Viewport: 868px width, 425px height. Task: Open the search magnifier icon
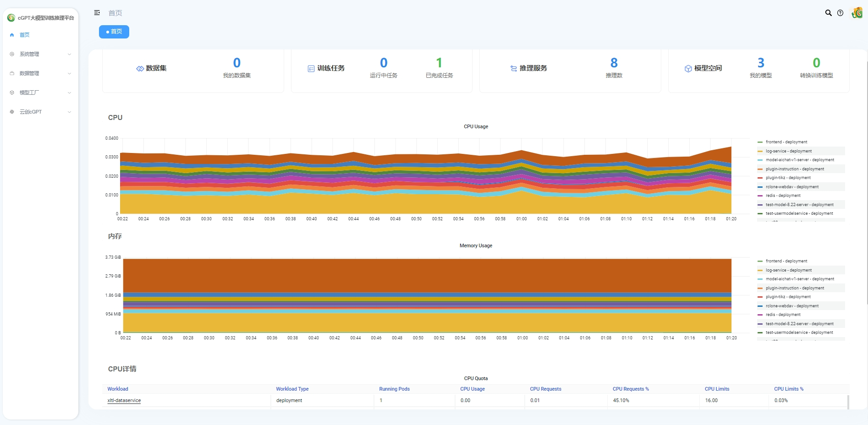click(x=828, y=13)
